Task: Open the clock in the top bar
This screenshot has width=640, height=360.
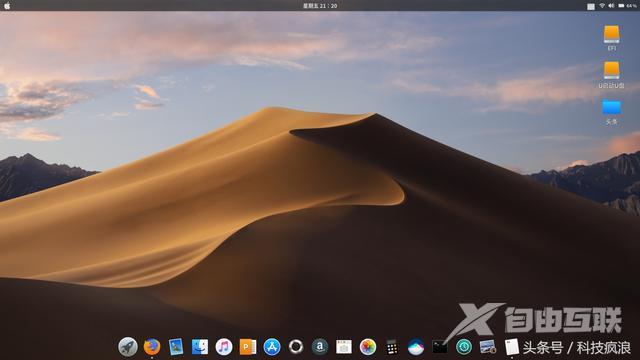Action: coord(320,6)
